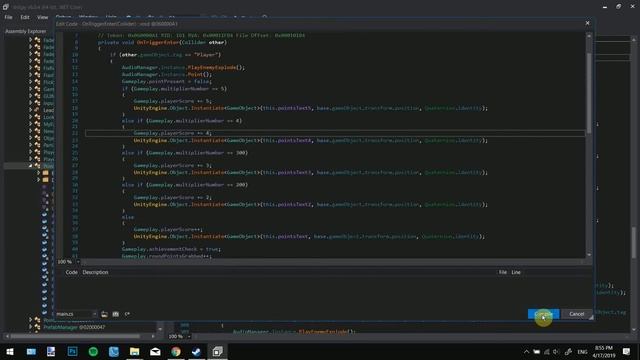Expand the first folder under the opened class
The image size is (640, 360).
pyautogui.click(x=38, y=173)
